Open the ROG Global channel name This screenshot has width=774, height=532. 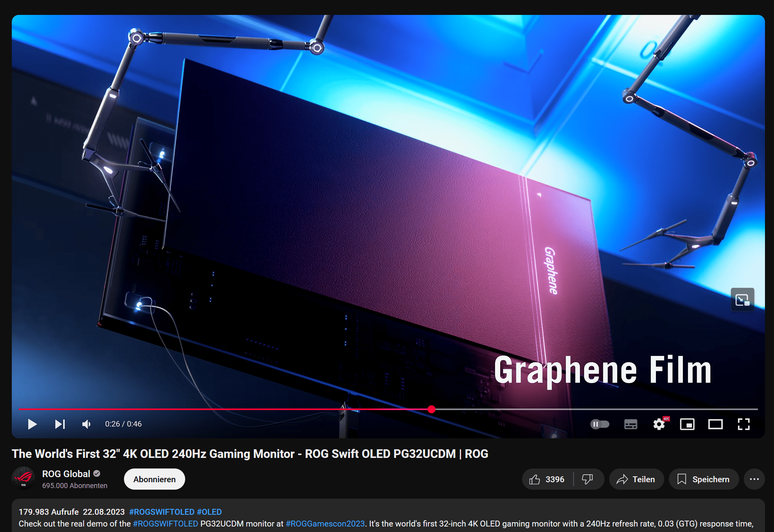(x=66, y=474)
